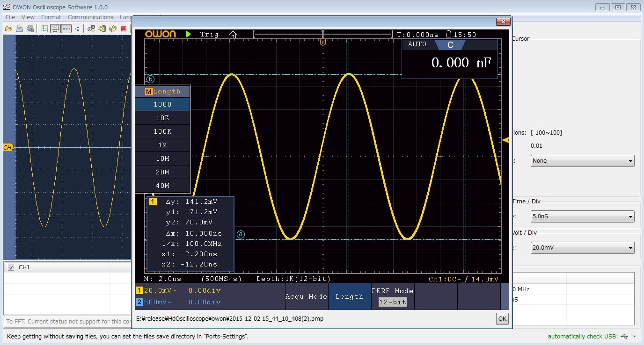
Task: Open print preview from the toolbar
Action: (x=30, y=29)
